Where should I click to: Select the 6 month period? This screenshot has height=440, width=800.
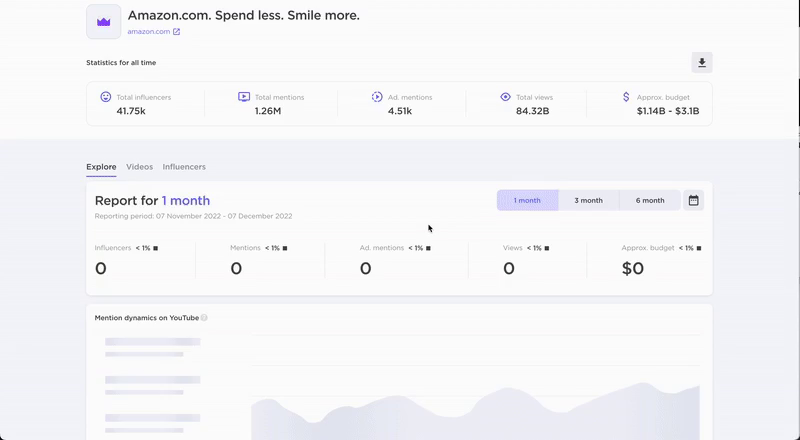pos(650,200)
